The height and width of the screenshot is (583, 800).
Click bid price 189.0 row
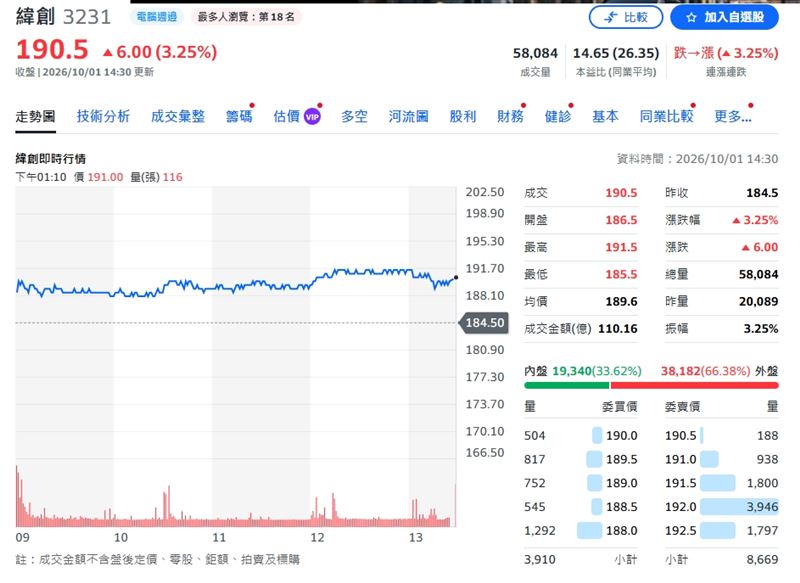tap(621, 483)
